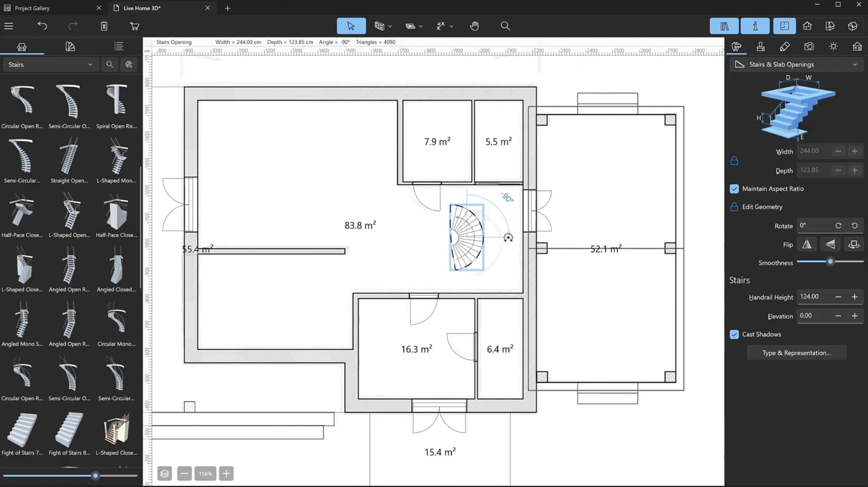Toggle the width-depth lock icon
The image size is (868, 487).
point(734,161)
